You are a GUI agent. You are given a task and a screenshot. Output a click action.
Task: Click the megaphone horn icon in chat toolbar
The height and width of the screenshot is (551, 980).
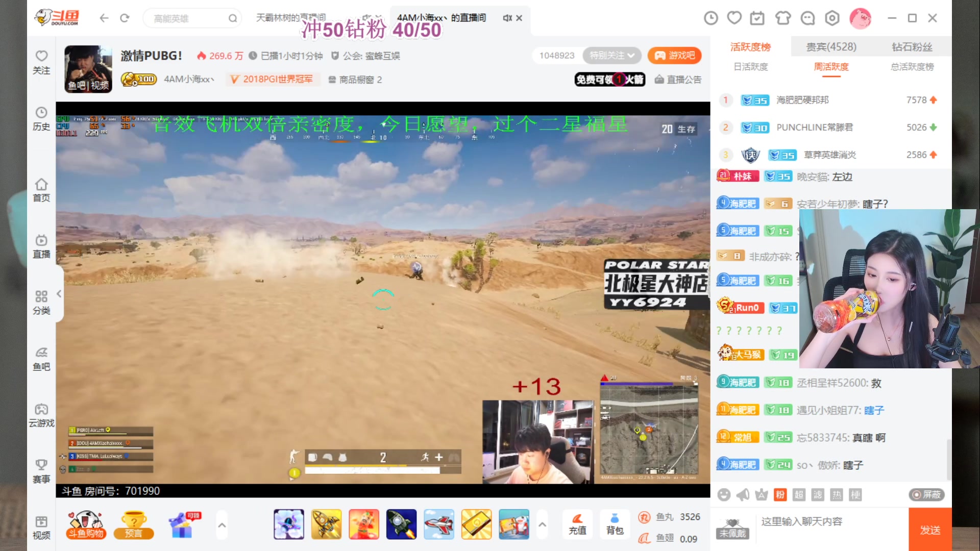pyautogui.click(x=743, y=495)
